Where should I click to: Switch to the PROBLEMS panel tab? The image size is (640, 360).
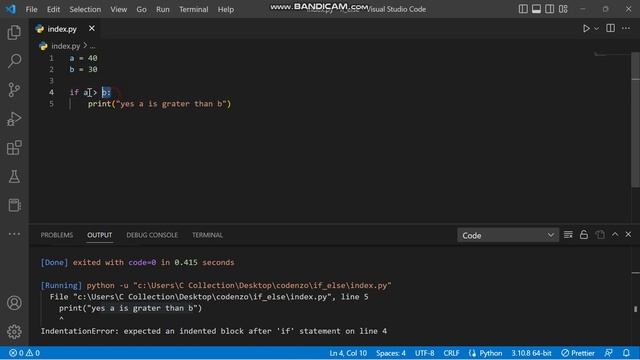[x=57, y=235]
